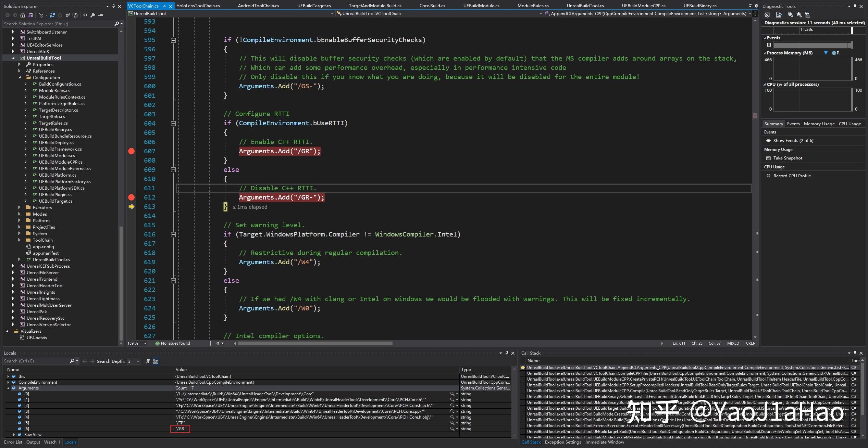
Task: Open the Memory Usage tab in Diagnostic Tools
Action: pos(819,124)
